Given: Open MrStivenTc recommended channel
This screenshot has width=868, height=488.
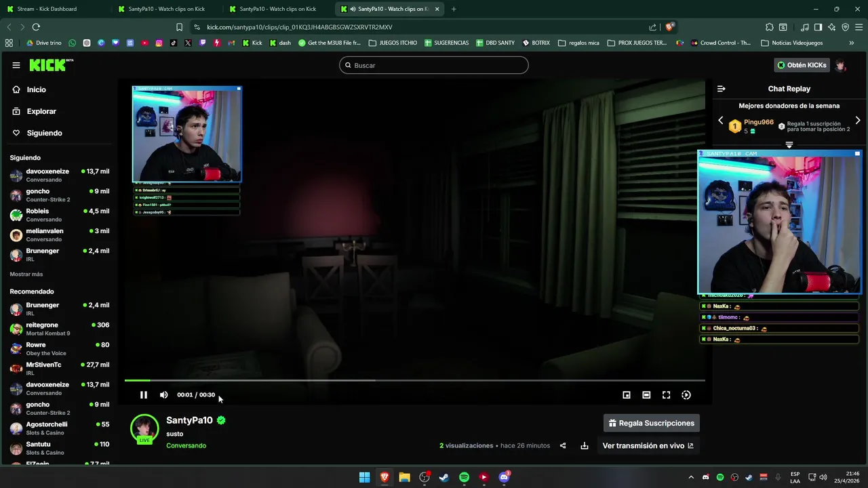Looking at the screenshot, I should (x=60, y=369).
